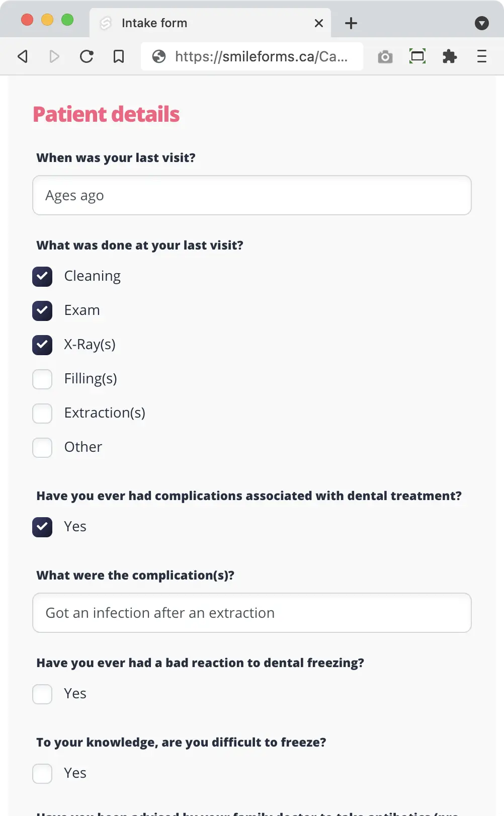The width and height of the screenshot is (504, 816).
Task: Uncheck the Cleaning checkbox
Action: click(42, 276)
